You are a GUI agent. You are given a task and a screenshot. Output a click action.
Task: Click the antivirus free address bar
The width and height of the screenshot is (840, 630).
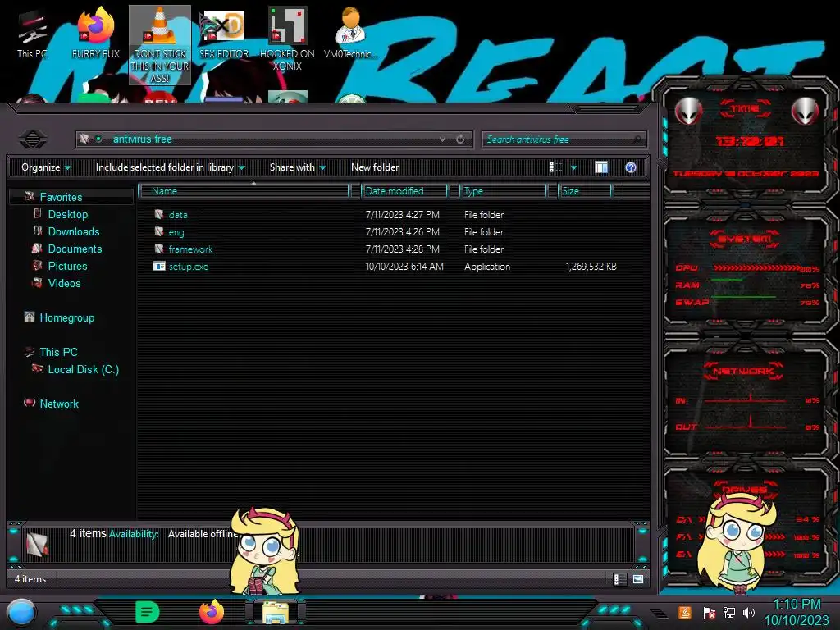coord(274,139)
